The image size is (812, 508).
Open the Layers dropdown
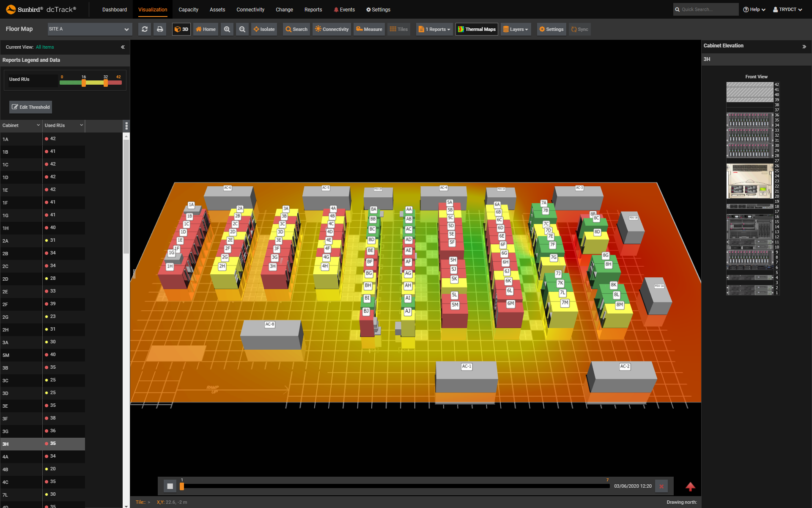pyautogui.click(x=516, y=29)
